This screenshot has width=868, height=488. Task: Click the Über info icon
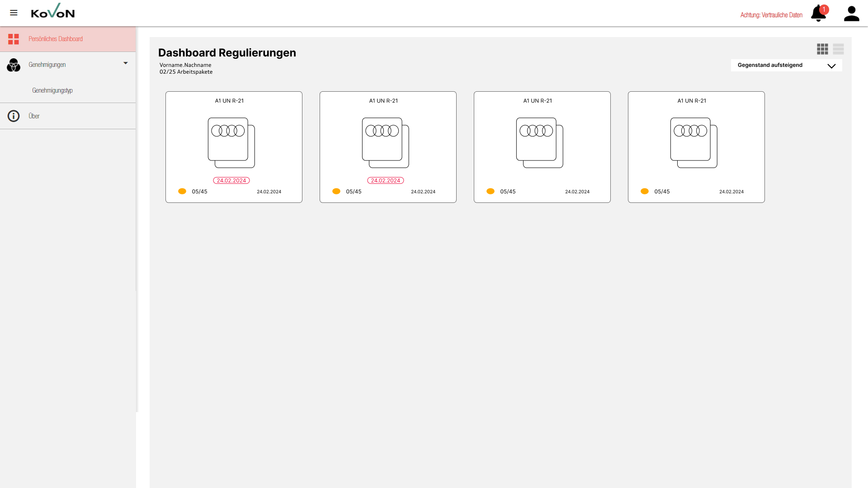14,116
